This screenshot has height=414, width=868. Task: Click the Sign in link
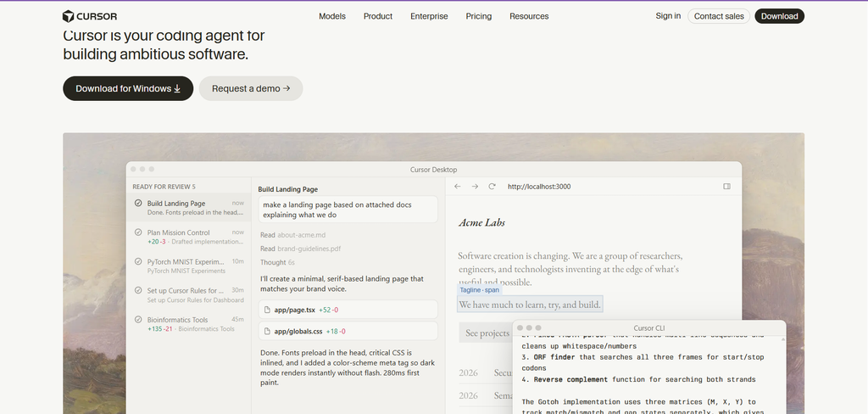668,16
